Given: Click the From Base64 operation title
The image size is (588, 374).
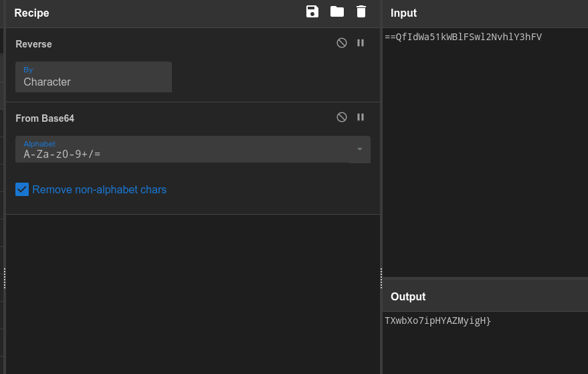Looking at the screenshot, I should 45,118.
